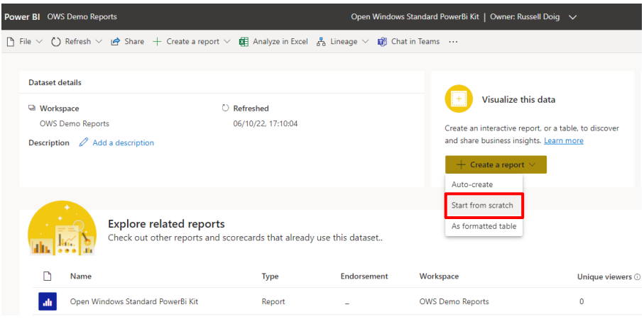The image size is (644, 324).
Task: Choose As formatted table option
Action: tap(484, 226)
